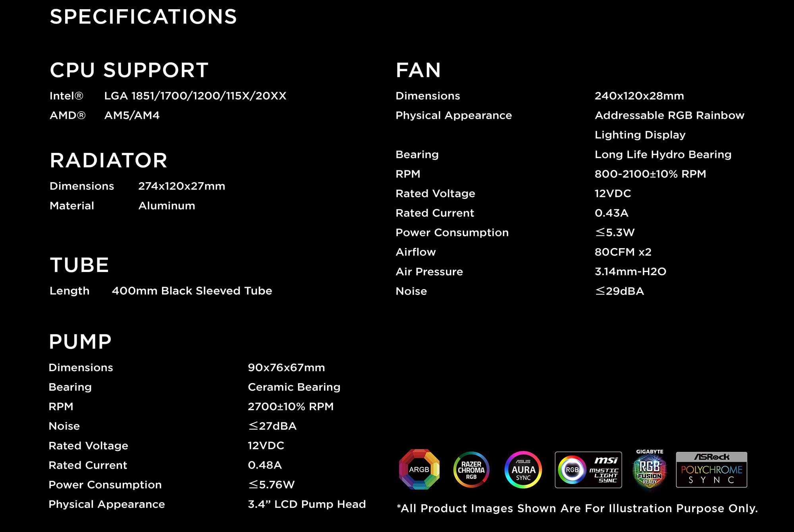
Task: Click the 800-2100±10% RPM fan value
Action: (x=650, y=174)
